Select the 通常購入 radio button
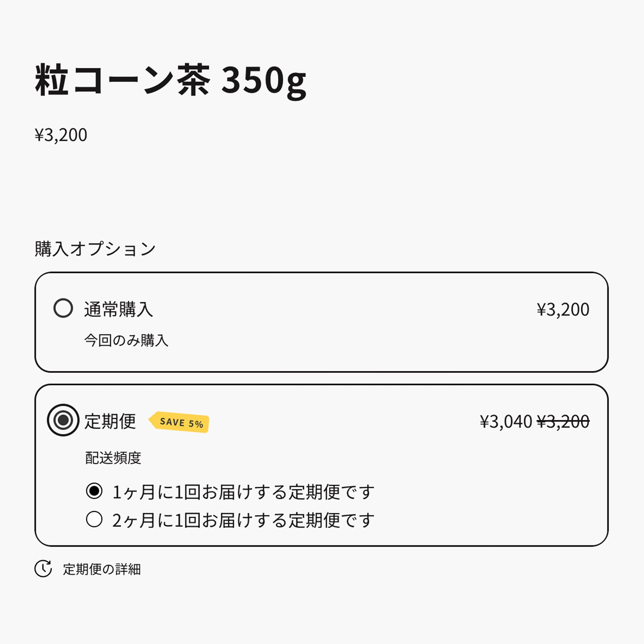This screenshot has width=644, height=644. (x=63, y=308)
